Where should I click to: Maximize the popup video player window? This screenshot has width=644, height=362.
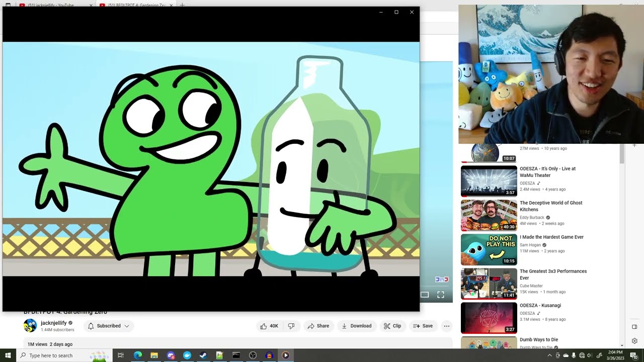[396, 12]
